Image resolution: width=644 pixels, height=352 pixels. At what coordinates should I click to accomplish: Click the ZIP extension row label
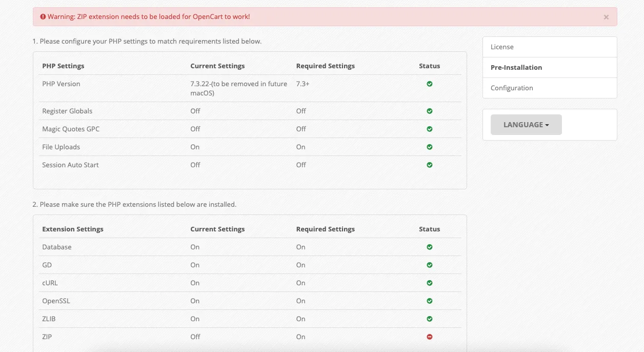point(47,337)
